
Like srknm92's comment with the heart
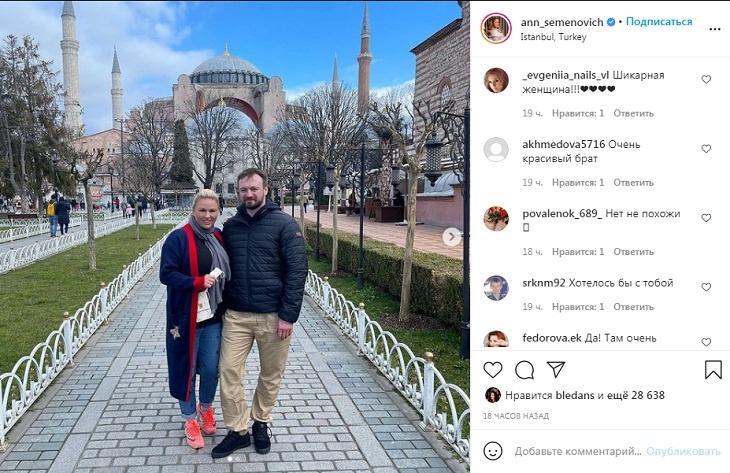[706, 287]
